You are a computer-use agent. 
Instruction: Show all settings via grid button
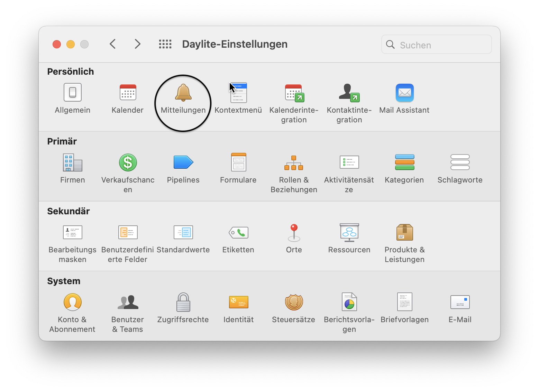[165, 44]
